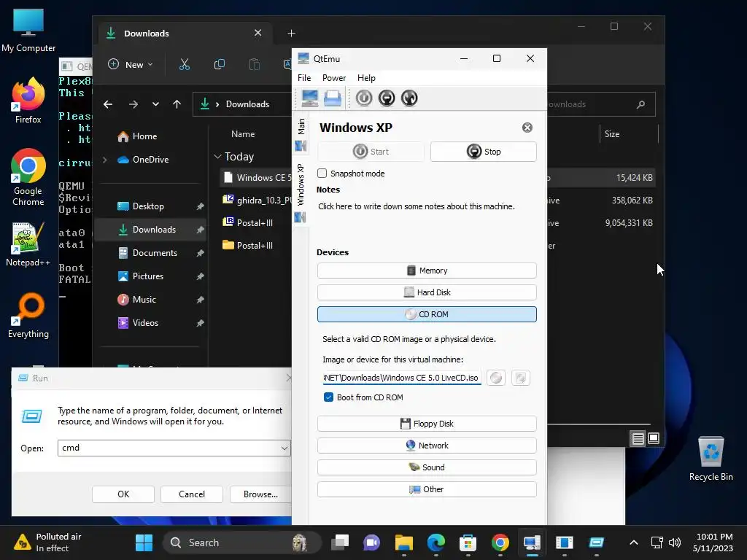Expand the Floppy Disk device section
747x560 pixels.
point(427,424)
